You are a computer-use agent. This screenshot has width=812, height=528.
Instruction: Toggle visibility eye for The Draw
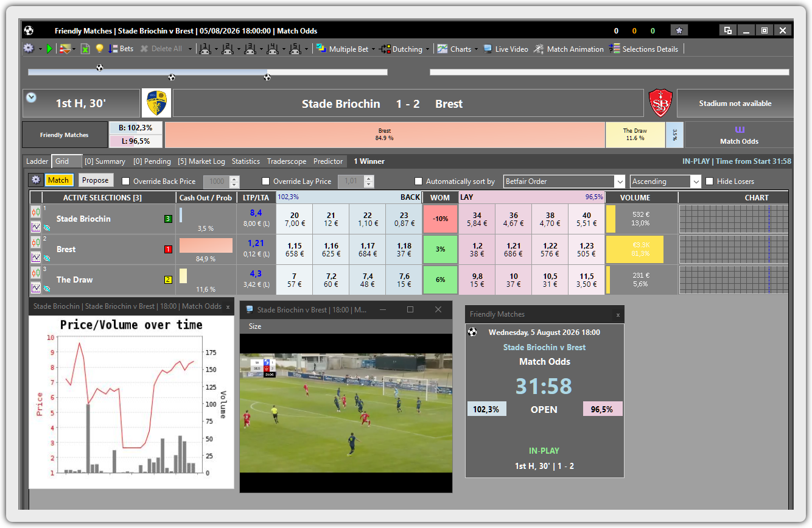coord(47,289)
